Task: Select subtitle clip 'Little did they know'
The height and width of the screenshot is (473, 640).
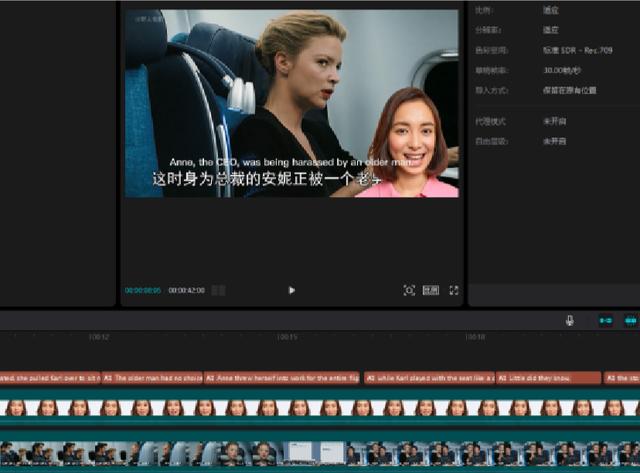Action: click(x=548, y=379)
